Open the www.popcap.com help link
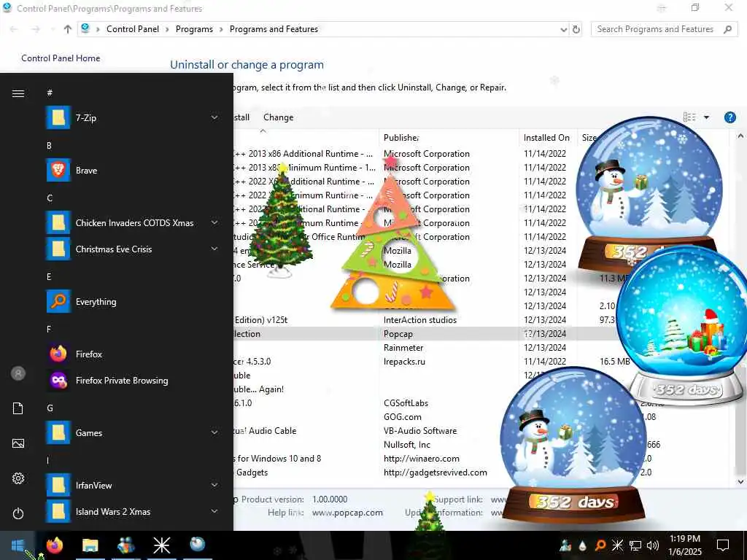747x560 pixels. coord(347,513)
